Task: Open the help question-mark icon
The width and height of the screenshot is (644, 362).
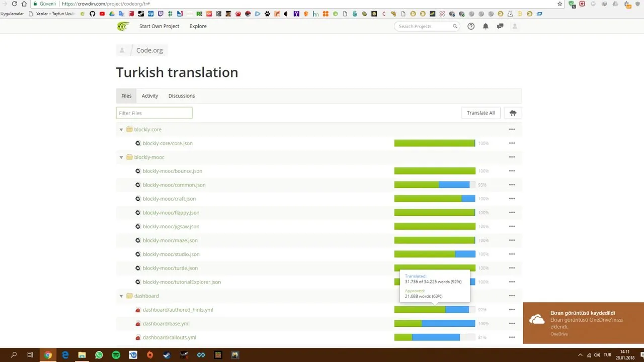Action: [x=471, y=26]
